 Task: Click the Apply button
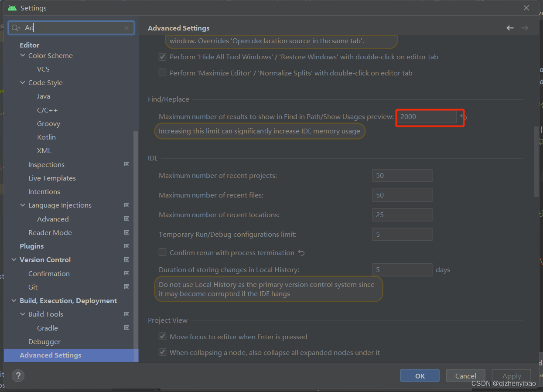[x=511, y=375]
